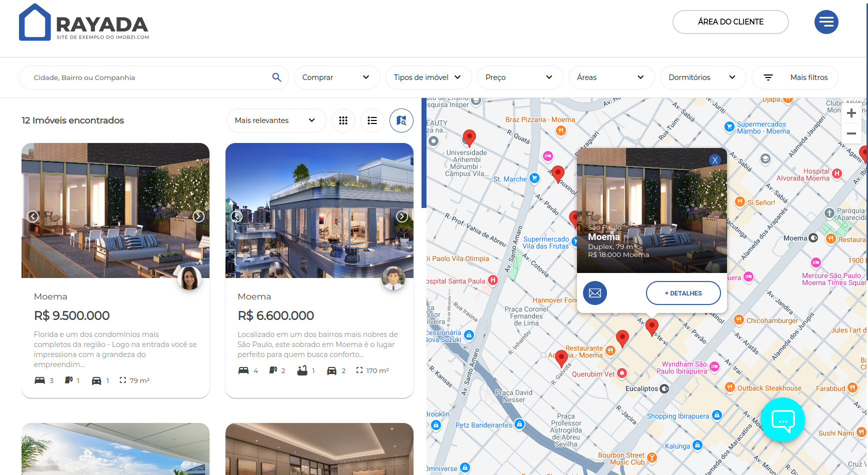Click the Moema metro station marker

[813, 238]
